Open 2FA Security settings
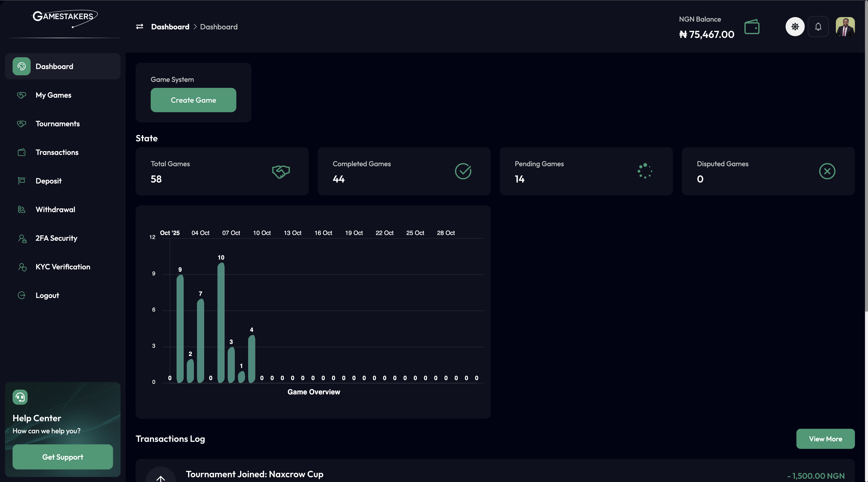This screenshot has width=868, height=482. point(56,238)
